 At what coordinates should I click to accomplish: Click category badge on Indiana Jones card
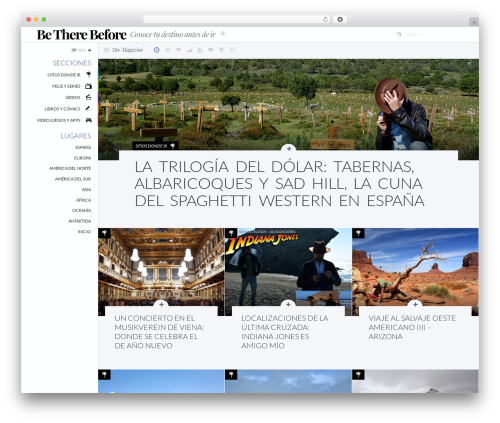231,233
